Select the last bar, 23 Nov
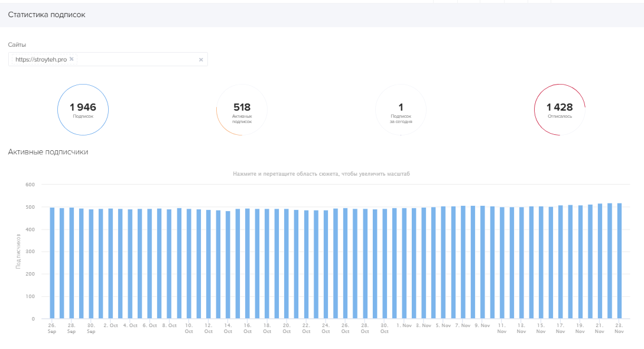The height and width of the screenshot is (349, 644). (619, 261)
